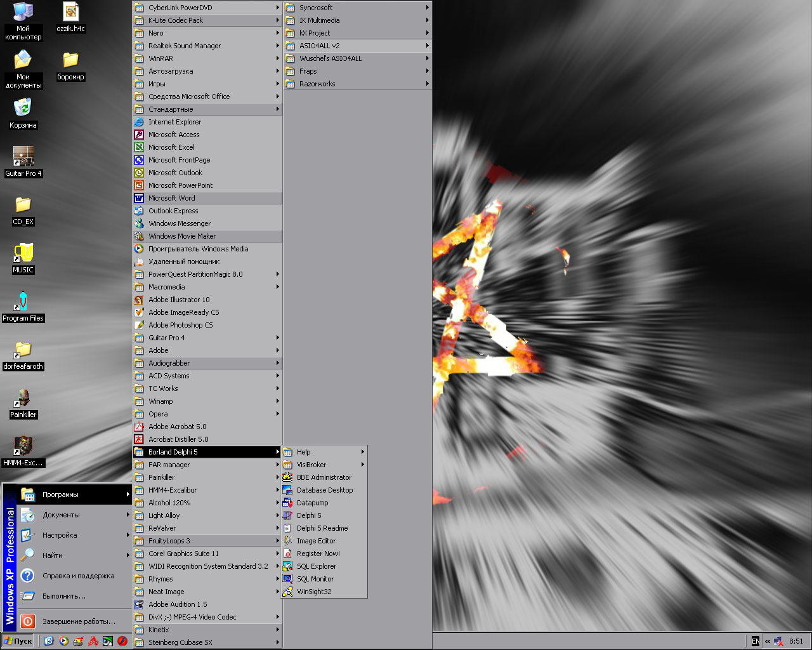
Task: Open Delphi 5 Readme
Action: pyautogui.click(x=325, y=528)
